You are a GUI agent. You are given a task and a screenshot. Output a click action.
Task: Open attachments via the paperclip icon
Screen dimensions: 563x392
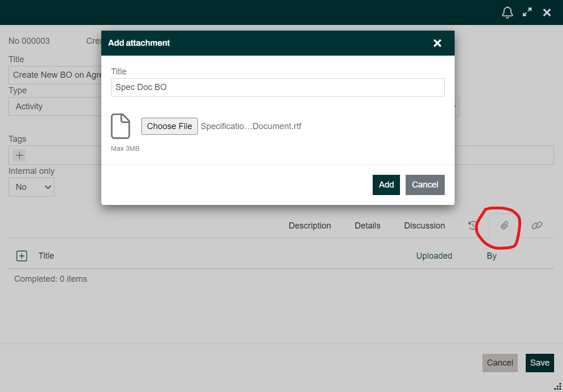504,226
